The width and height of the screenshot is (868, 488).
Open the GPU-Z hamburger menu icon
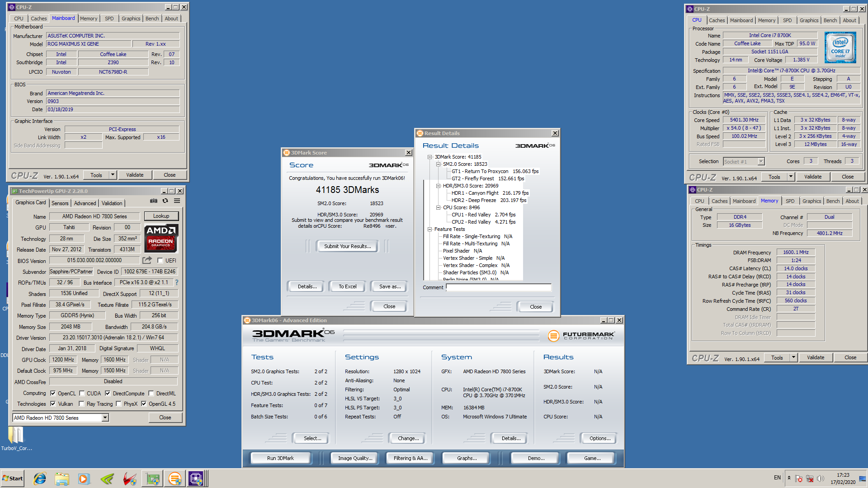pyautogui.click(x=177, y=201)
